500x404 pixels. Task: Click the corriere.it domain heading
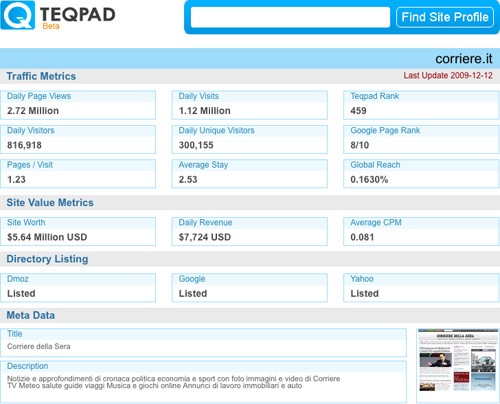pos(464,59)
